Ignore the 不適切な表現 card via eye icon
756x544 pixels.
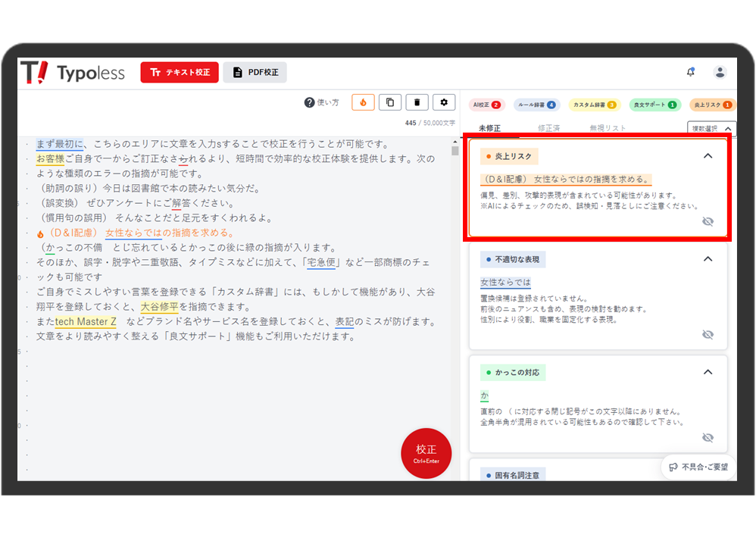click(x=708, y=334)
